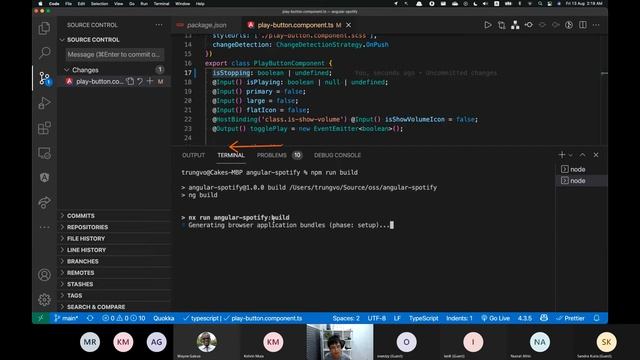Click Quokka in the status bar

[164, 318]
